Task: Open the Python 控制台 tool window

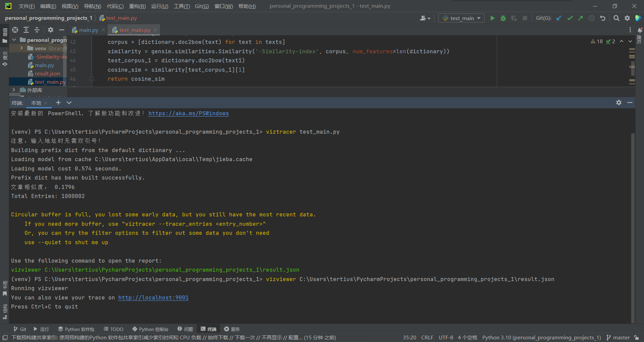Action: [x=150, y=329]
